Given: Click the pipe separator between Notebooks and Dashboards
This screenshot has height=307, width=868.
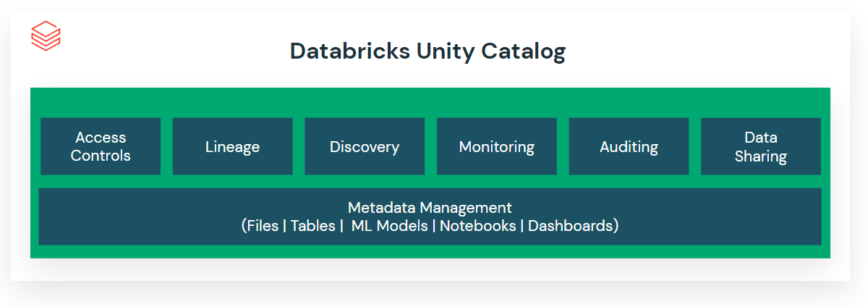Looking at the screenshot, I should point(522,226).
